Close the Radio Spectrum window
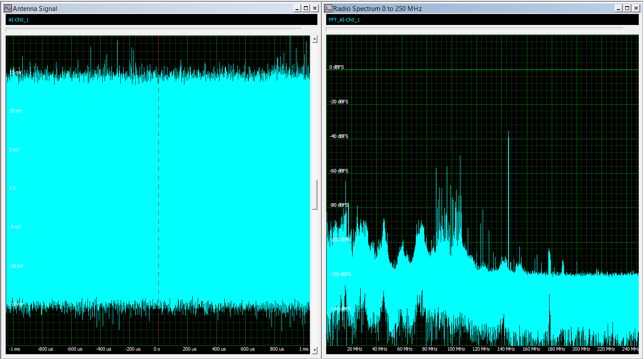Viewport: 644px width, 359px height. [635, 8]
